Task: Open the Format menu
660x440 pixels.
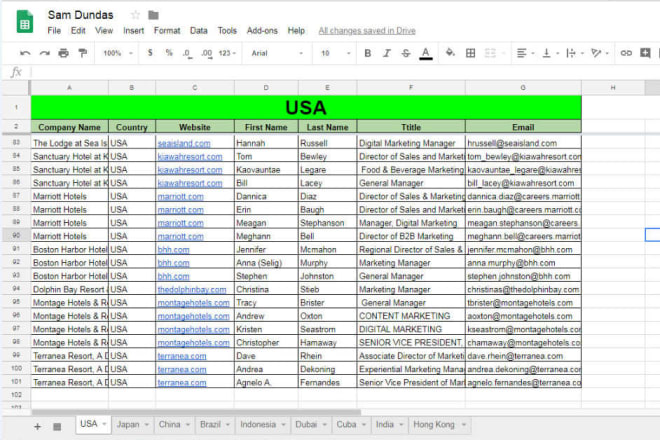Action: 167,31
